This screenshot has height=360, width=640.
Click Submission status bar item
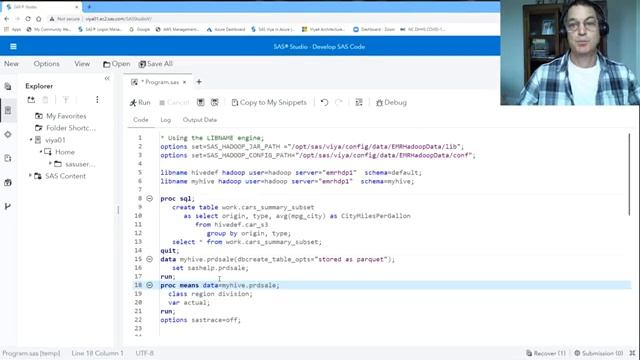598,353
